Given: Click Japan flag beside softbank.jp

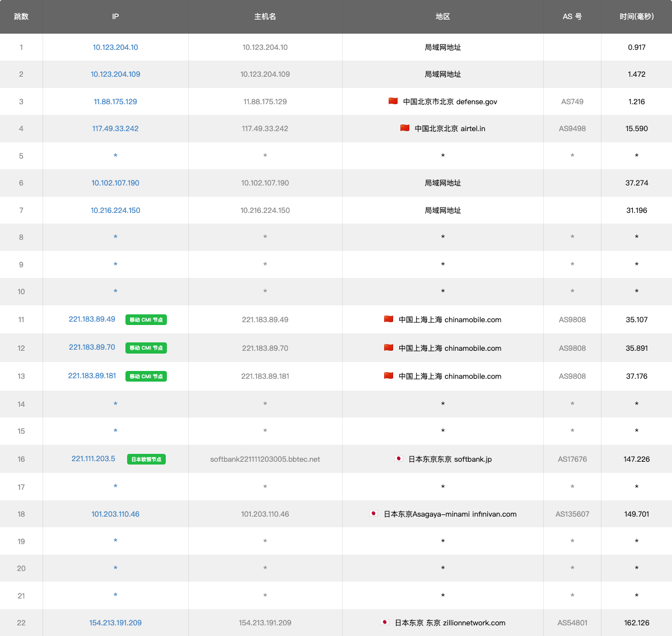Looking at the screenshot, I should tap(399, 458).
